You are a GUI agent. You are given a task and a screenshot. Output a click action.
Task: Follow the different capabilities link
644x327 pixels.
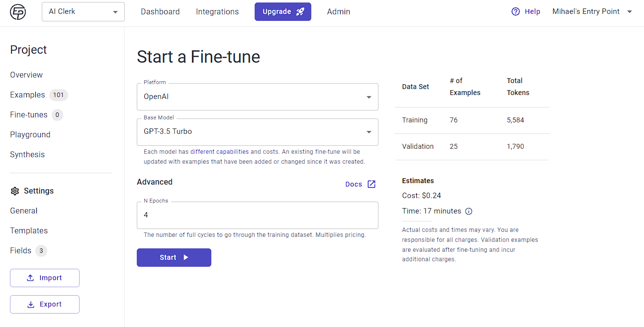[219, 152]
